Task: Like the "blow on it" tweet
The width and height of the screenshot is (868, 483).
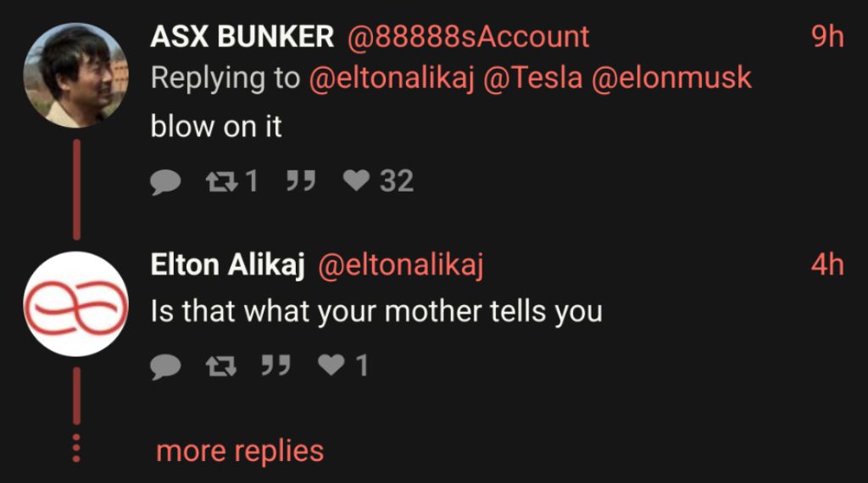Action: pyautogui.click(x=357, y=181)
